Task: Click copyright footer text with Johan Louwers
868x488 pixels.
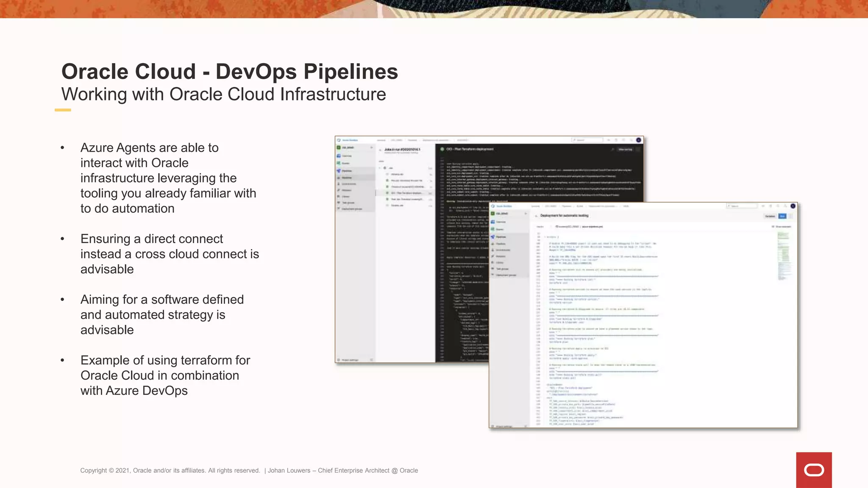Action: [249, 470]
